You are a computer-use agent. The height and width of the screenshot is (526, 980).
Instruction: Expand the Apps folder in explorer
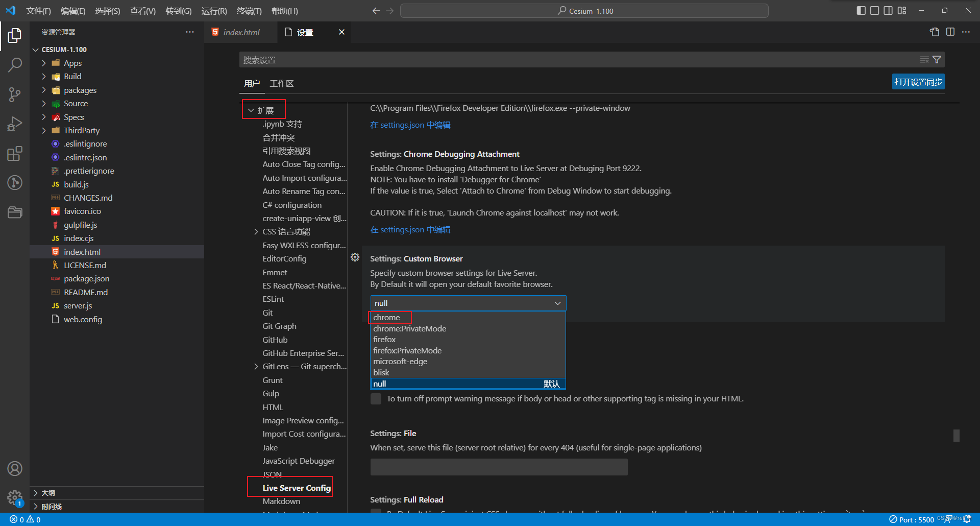coord(45,63)
